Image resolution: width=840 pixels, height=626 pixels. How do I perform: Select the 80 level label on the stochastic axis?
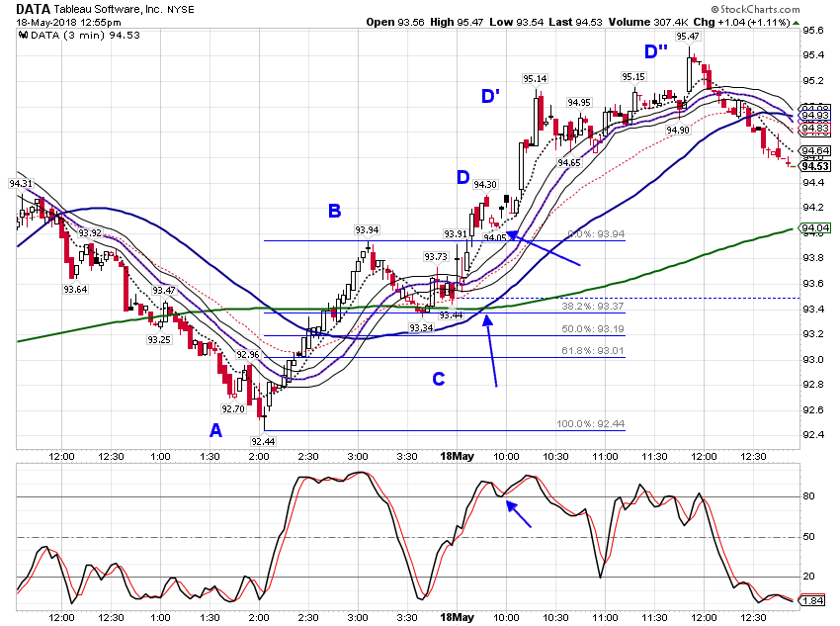point(808,496)
